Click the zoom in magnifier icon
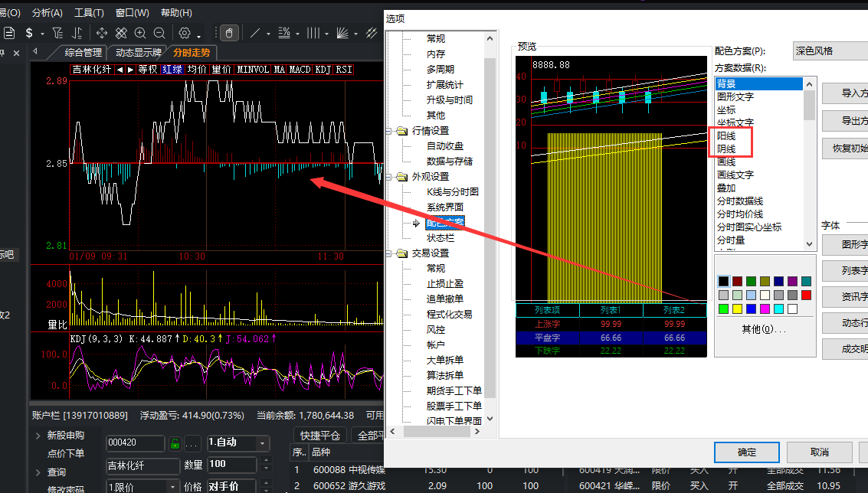Screen dimensions: 868x493 (x=140, y=33)
